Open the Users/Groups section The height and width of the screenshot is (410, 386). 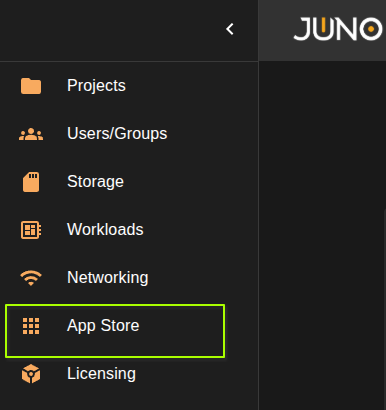[117, 133]
